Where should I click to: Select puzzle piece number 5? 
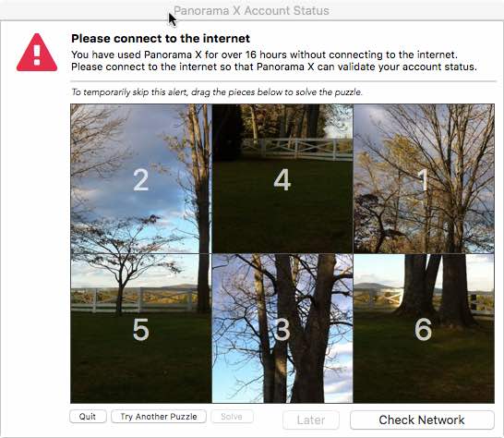click(x=141, y=328)
